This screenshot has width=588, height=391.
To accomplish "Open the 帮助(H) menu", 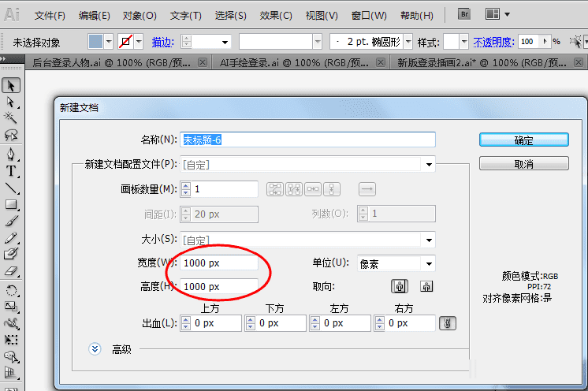I will pos(416,16).
